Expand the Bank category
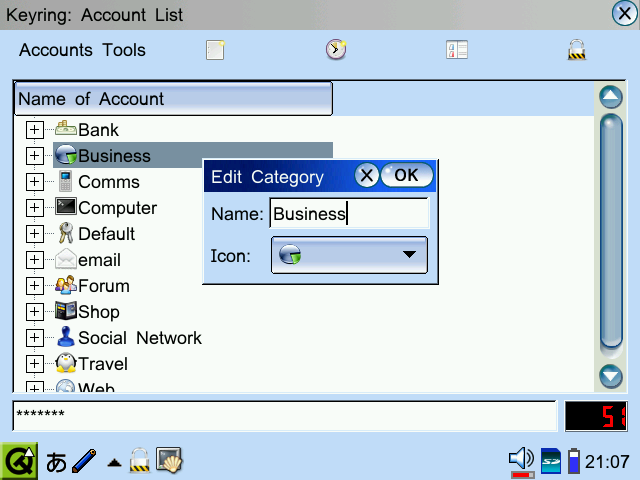 [x=34, y=130]
